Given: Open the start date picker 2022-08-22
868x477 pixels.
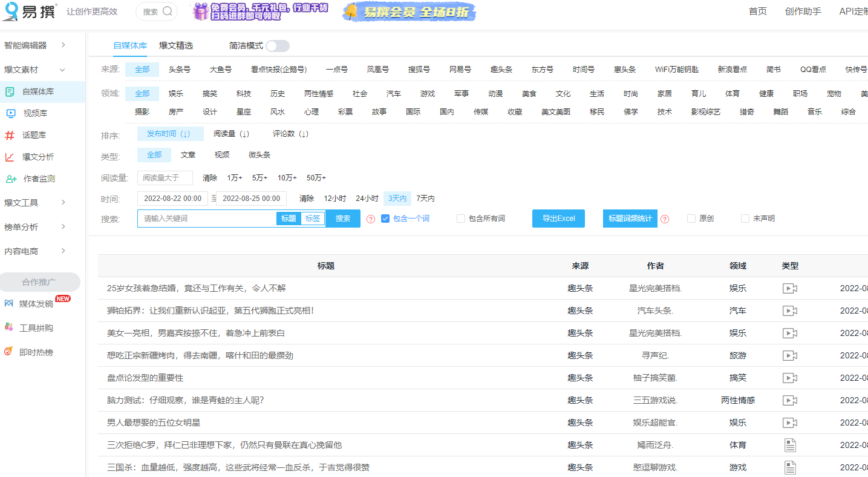Looking at the screenshot, I should [x=172, y=199].
